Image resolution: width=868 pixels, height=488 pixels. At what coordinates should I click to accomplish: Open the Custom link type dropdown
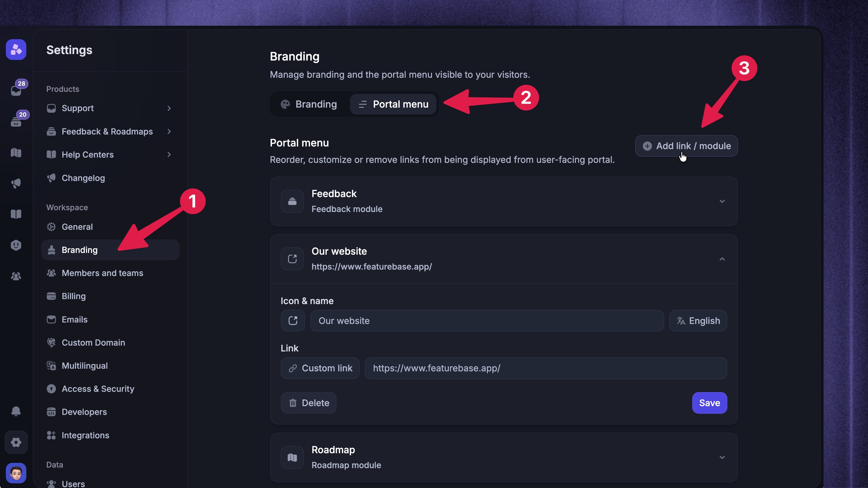[320, 368]
